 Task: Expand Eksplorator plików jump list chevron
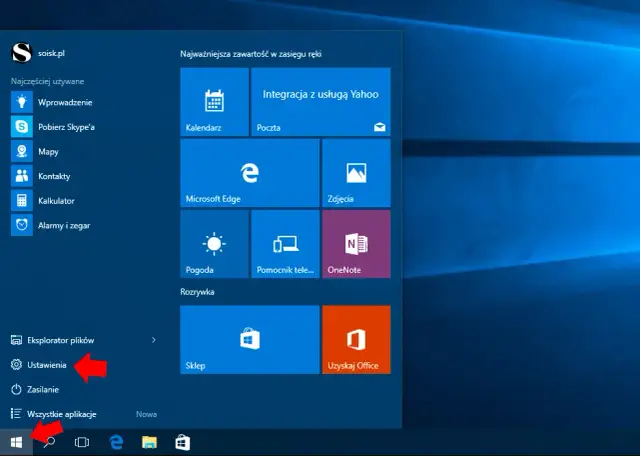pos(153,340)
